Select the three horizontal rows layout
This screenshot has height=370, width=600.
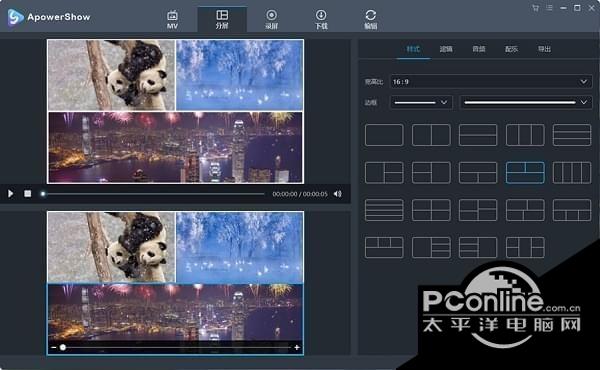(572, 135)
